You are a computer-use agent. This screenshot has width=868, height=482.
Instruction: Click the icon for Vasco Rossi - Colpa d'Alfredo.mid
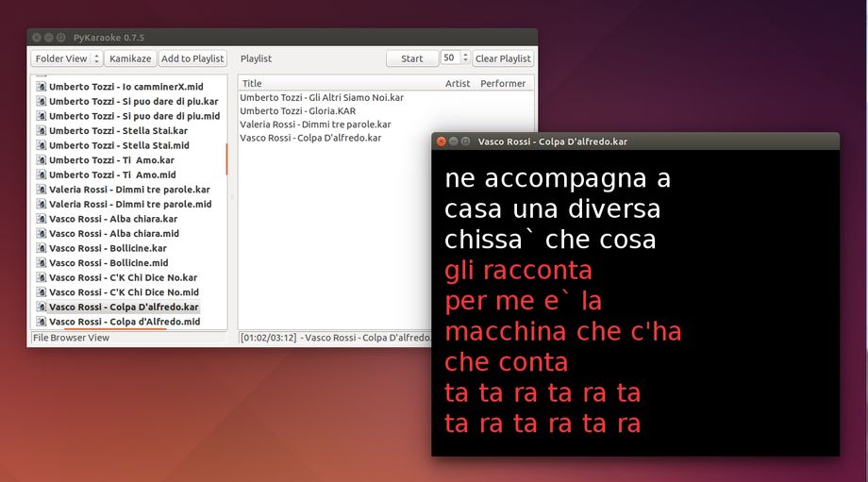(x=42, y=322)
